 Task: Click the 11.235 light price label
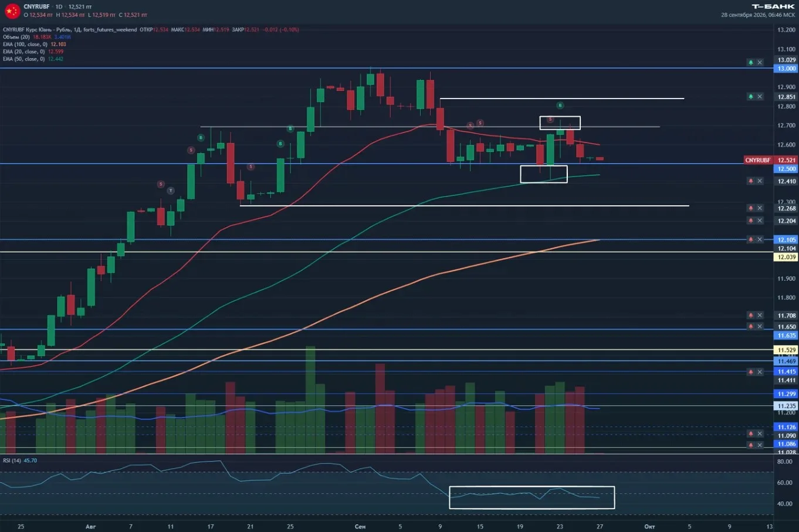click(786, 406)
